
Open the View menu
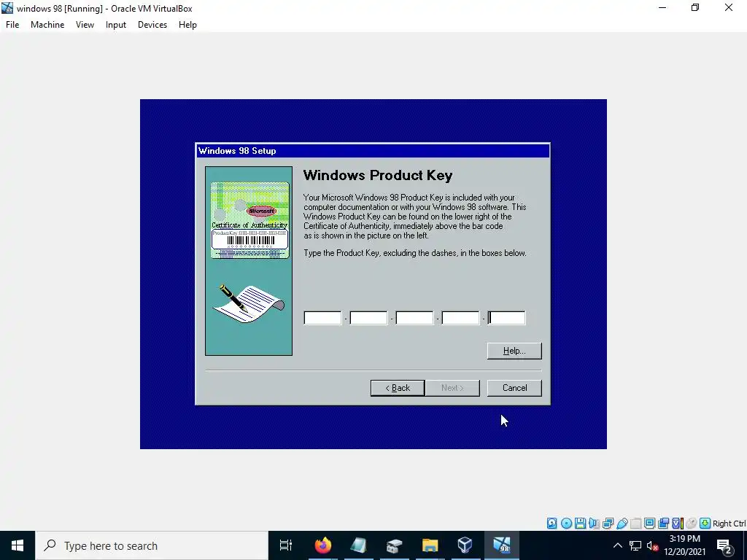coord(85,25)
